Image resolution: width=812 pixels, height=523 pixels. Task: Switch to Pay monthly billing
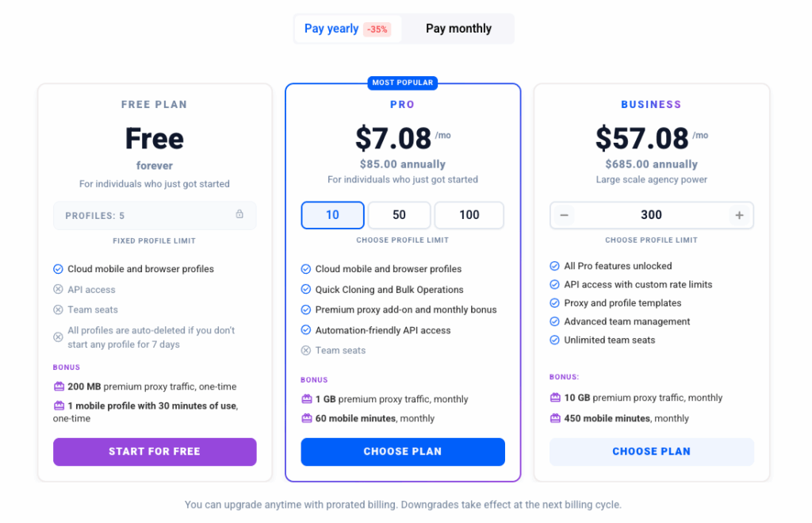click(x=458, y=29)
